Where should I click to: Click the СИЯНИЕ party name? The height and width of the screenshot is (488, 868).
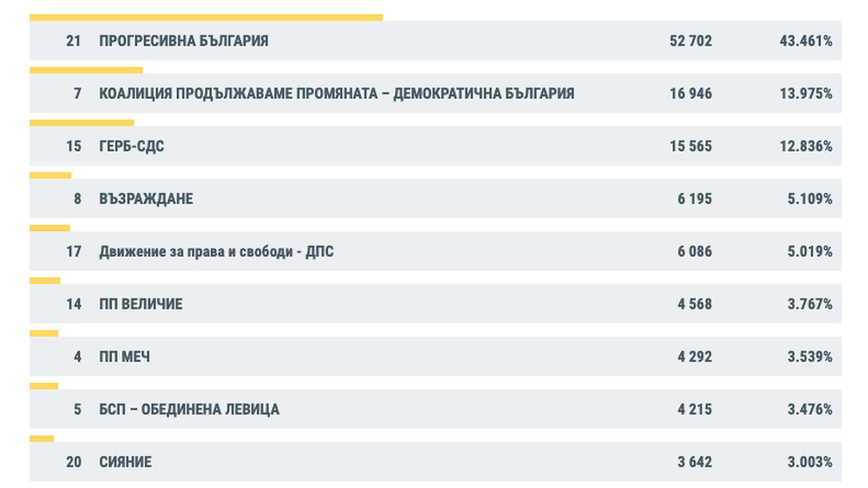[125, 462]
